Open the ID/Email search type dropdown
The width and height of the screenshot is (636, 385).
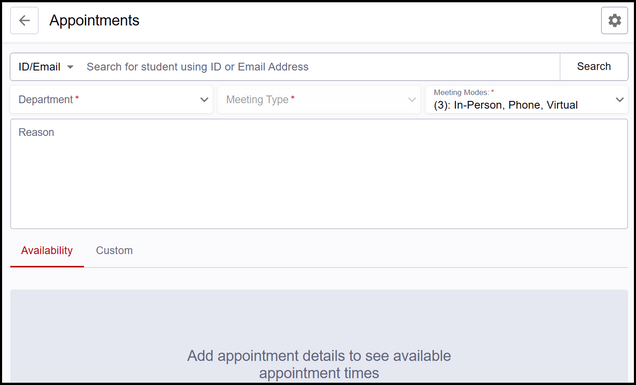[x=46, y=67]
